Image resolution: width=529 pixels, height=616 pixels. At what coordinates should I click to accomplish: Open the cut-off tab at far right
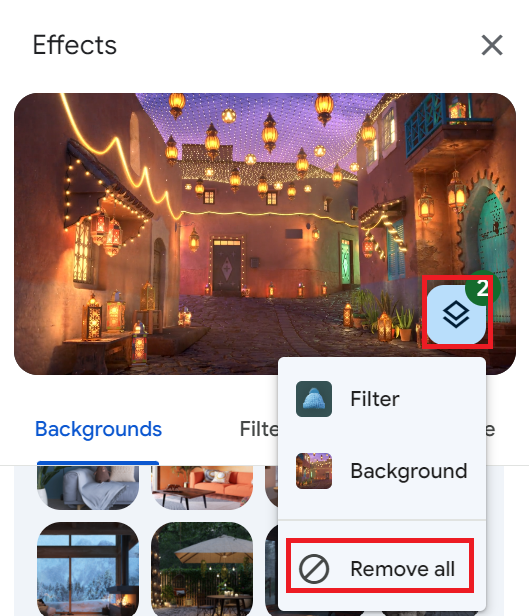pyautogui.click(x=490, y=429)
